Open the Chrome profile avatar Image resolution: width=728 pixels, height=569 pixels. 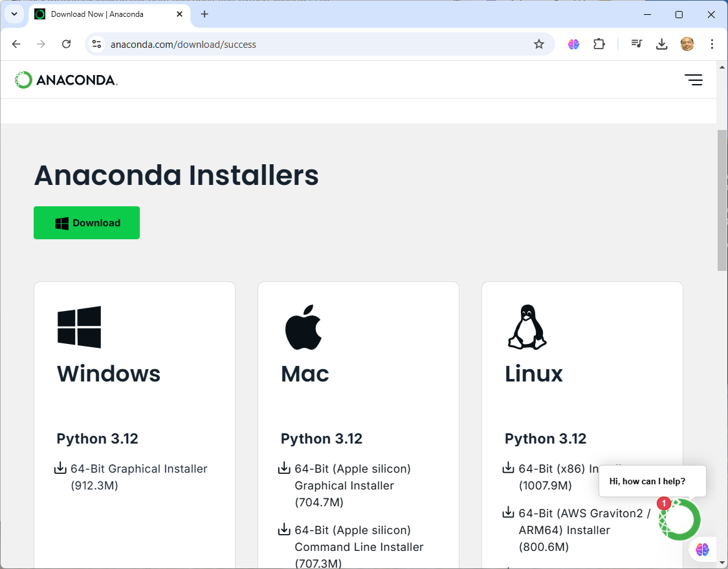coord(687,44)
